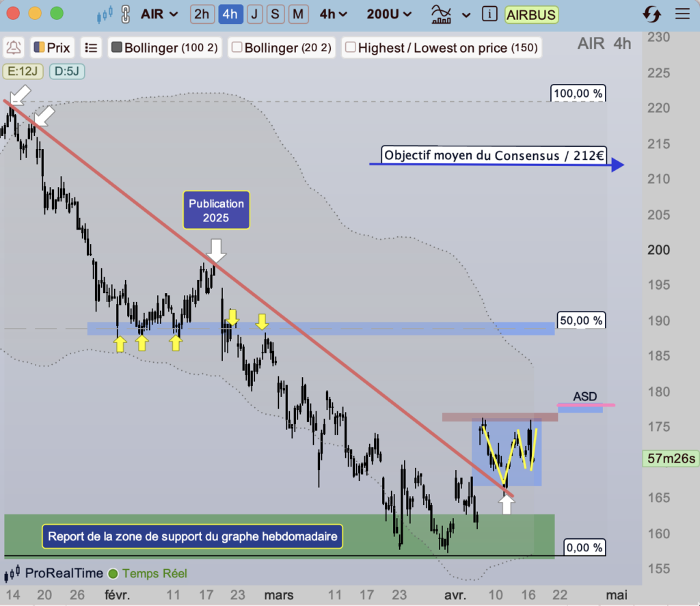Open the hamburger menu

pyautogui.click(x=682, y=14)
